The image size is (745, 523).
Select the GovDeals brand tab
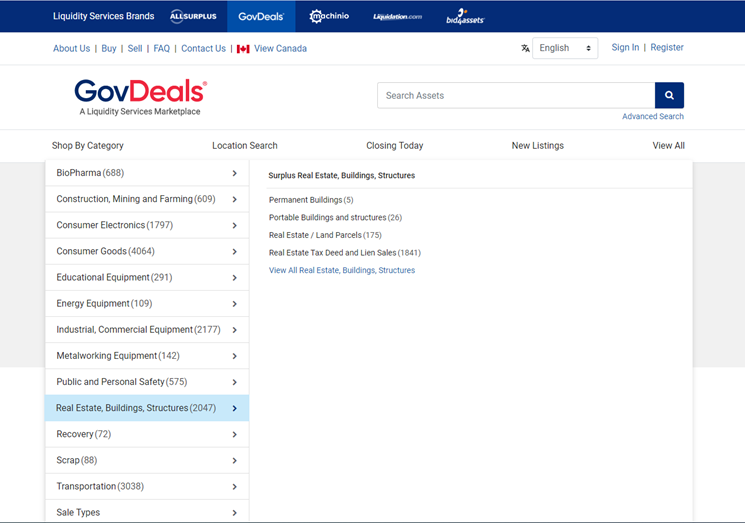(x=261, y=16)
